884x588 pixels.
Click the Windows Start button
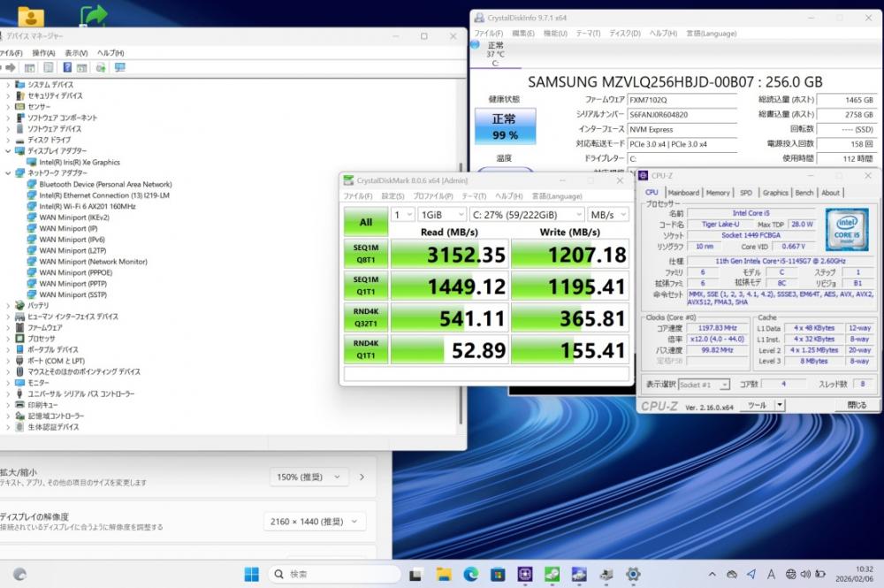[x=251, y=573]
